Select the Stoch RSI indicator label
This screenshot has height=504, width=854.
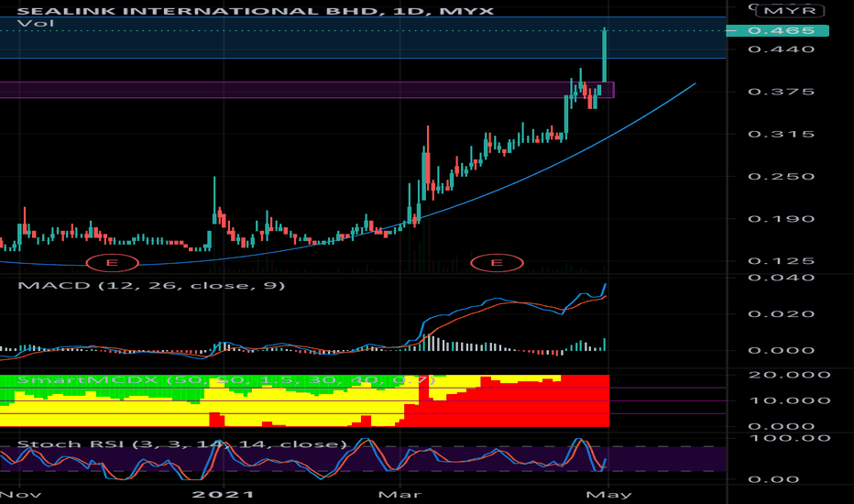click(x=182, y=444)
